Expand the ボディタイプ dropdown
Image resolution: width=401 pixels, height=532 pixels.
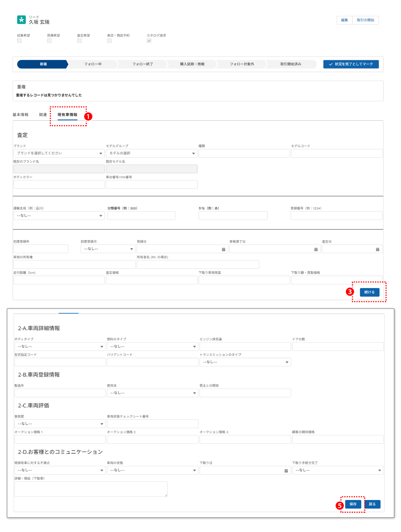click(60, 346)
